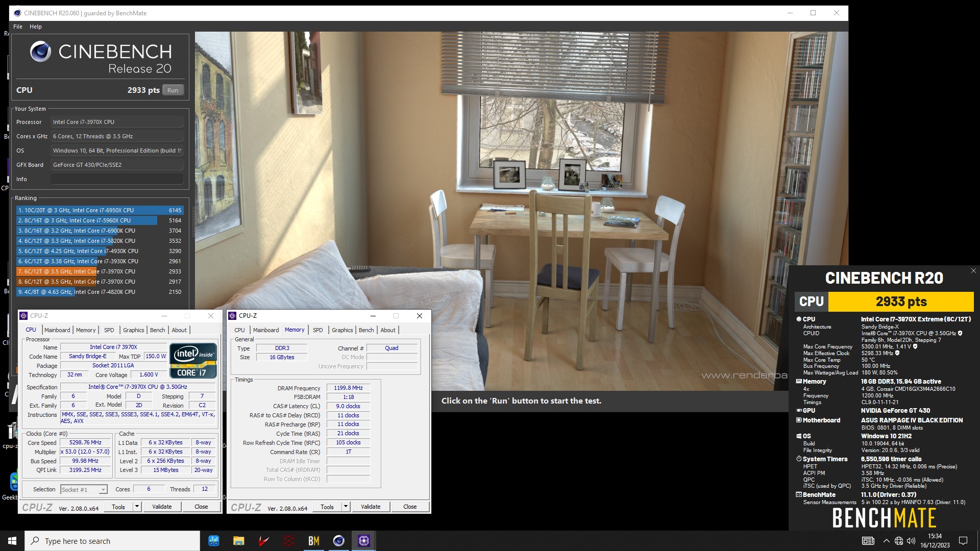The image size is (980, 551).
Task: Click the taskbar search box
Action: 112,541
